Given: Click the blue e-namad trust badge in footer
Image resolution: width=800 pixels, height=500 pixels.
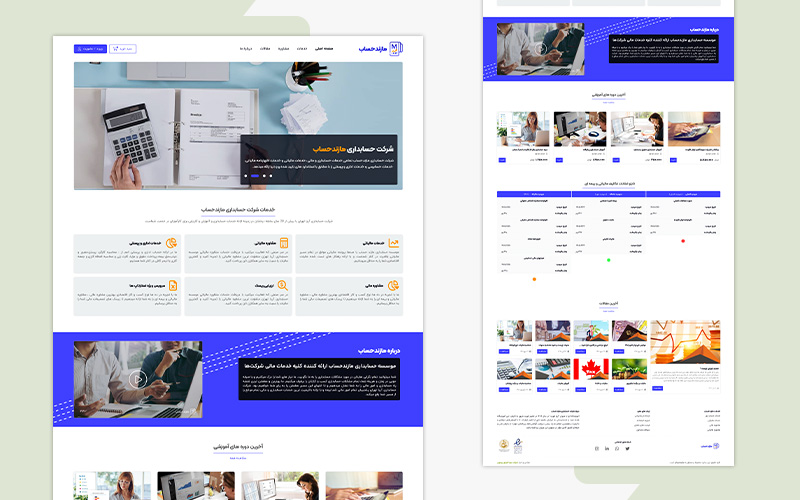Looking at the screenshot, I should pos(518,445).
